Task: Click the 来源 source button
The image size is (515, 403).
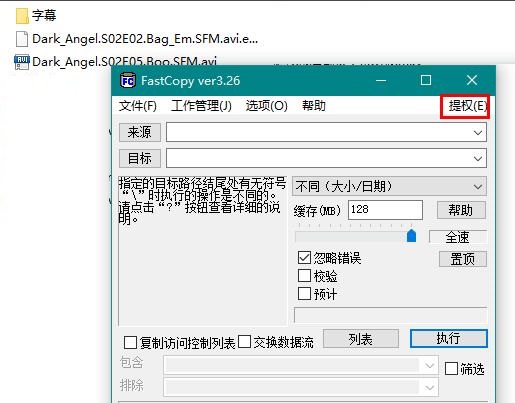Action: click(x=140, y=132)
